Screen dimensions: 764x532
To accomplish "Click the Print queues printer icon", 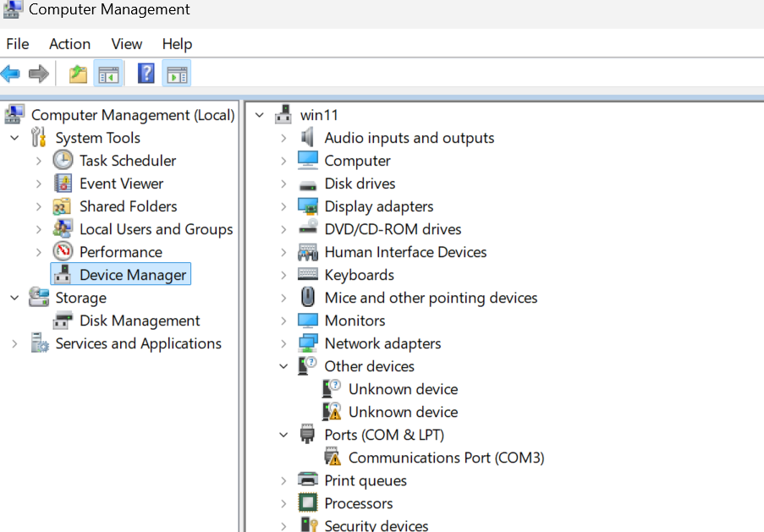I will 308,480.
